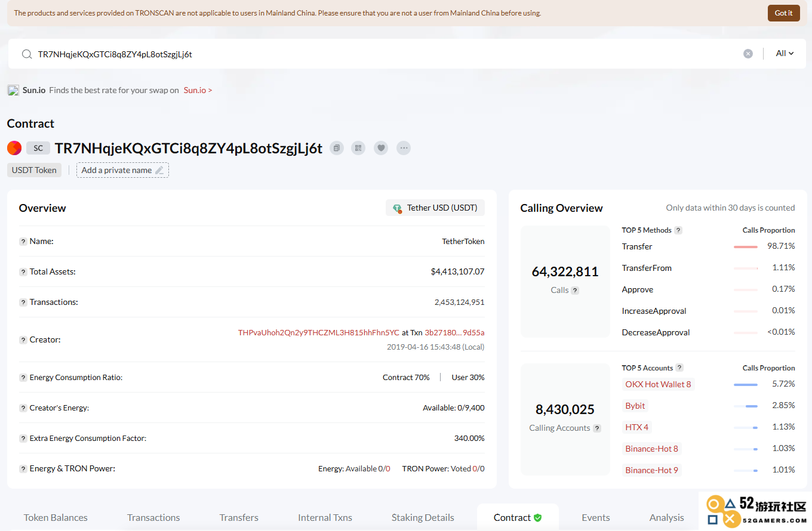The width and height of the screenshot is (812, 531).
Task: Click the OKX Hot Wallet 8 proportion bar
Action: tap(746, 385)
